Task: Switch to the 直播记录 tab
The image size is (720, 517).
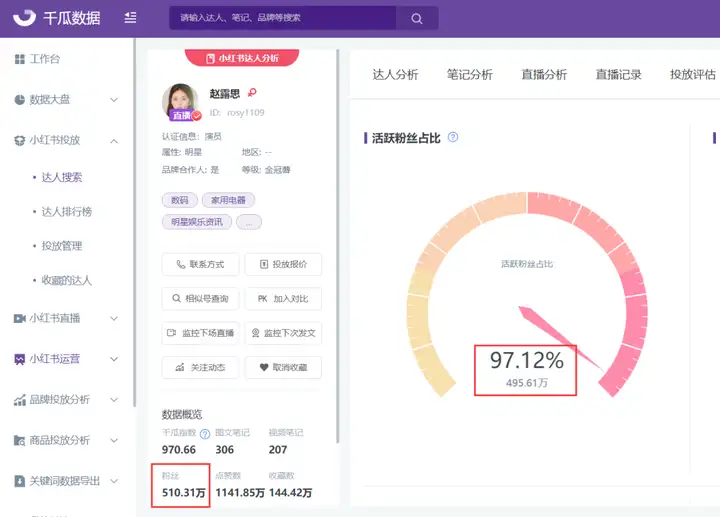Action: point(619,74)
